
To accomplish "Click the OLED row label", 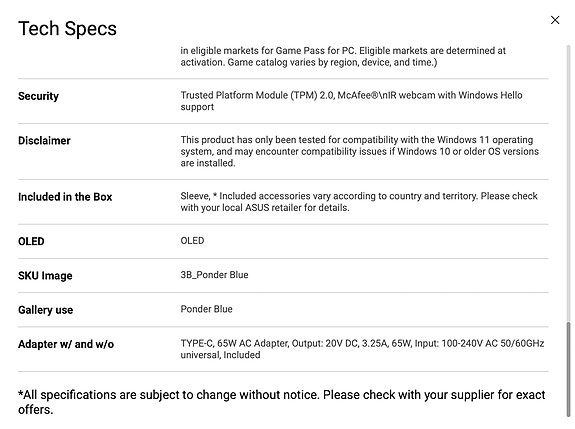I will pyautogui.click(x=31, y=242).
